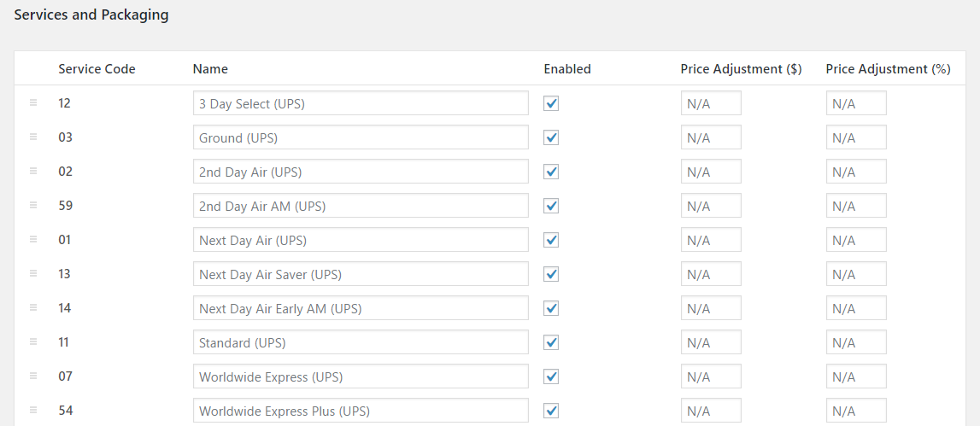This screenshot has height=426, width=980.
Task: Click the drag handle beside Ground (UPS) row
Action: 34,137
